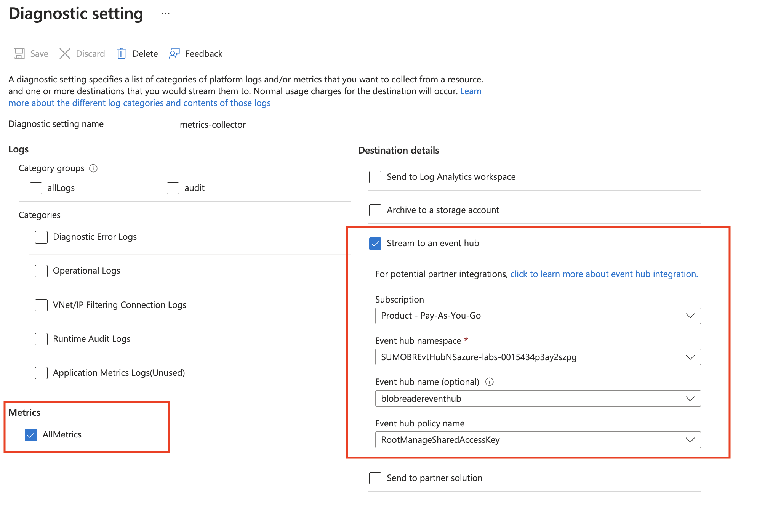
Task: Click the Event hub policy name label
Action: click(x=420, y=423)
